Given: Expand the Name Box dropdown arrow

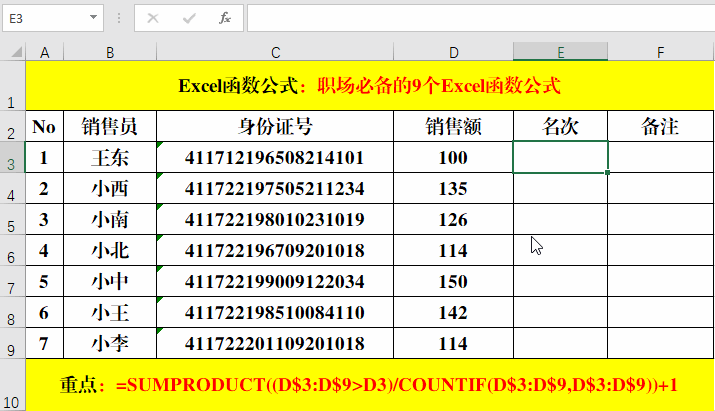Looking at the screenshot, I should coord(93,18).
